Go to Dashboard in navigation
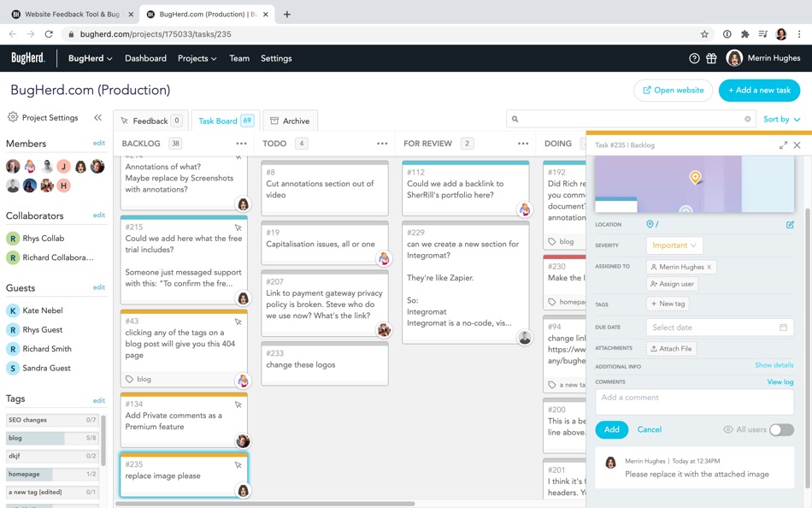The height and width of the screenshot is (508, 812). 145,58
